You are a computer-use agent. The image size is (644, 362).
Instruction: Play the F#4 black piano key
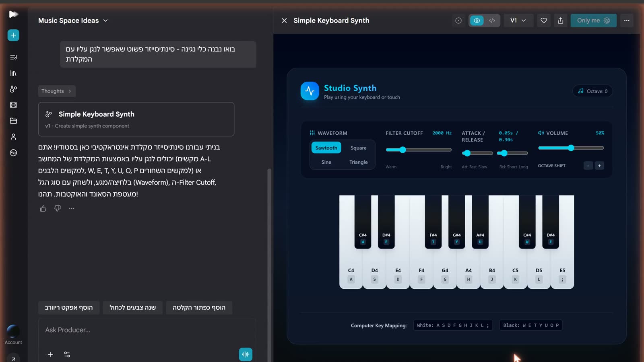(x=433, y=221)
